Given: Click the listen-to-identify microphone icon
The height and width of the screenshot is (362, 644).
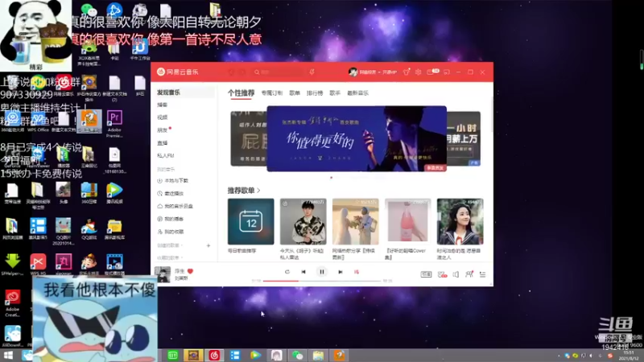Looking at the screenshot, I should [312, 72].
